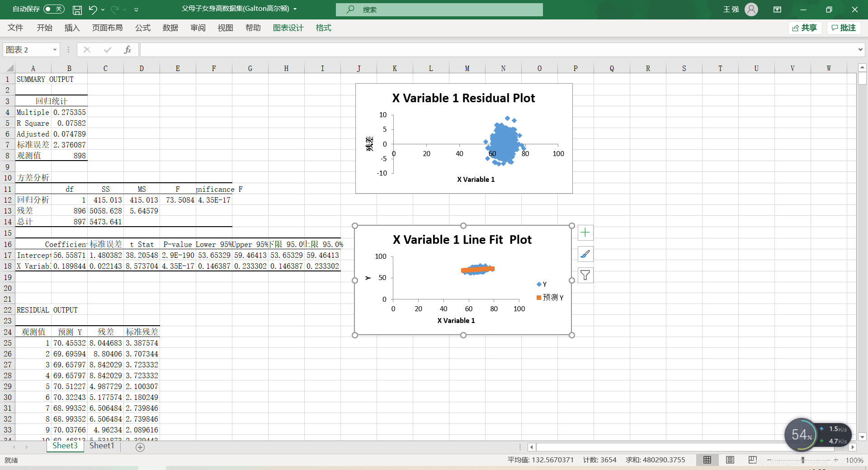Click the formula bar Cancel X icon
This screenshot has height=470, width=868.
click(87, 50)
